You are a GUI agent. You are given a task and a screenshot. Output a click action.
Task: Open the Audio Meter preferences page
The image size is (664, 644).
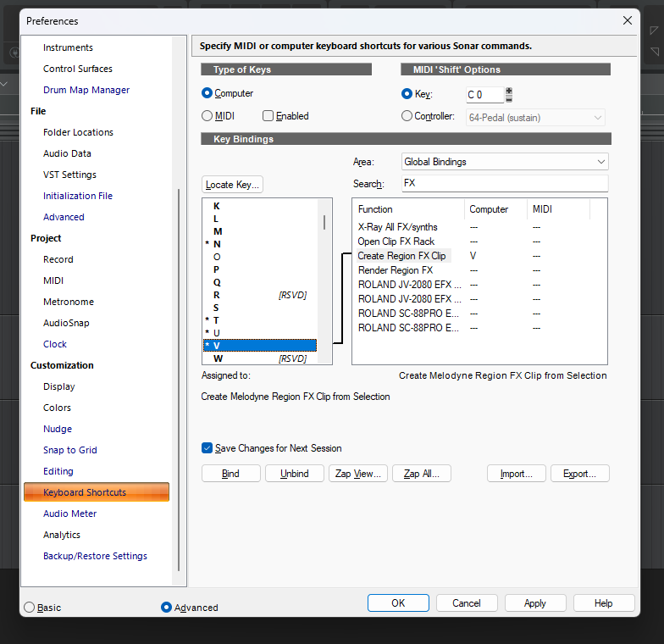coord(69,514)
